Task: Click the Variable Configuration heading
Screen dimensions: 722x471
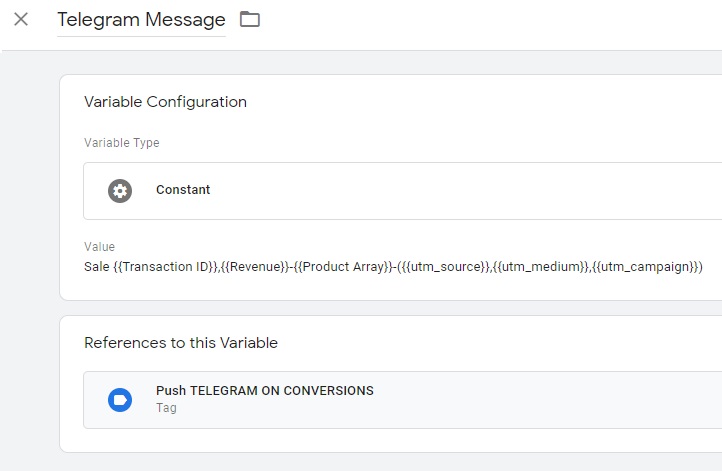Action: [x=165, y=102]
